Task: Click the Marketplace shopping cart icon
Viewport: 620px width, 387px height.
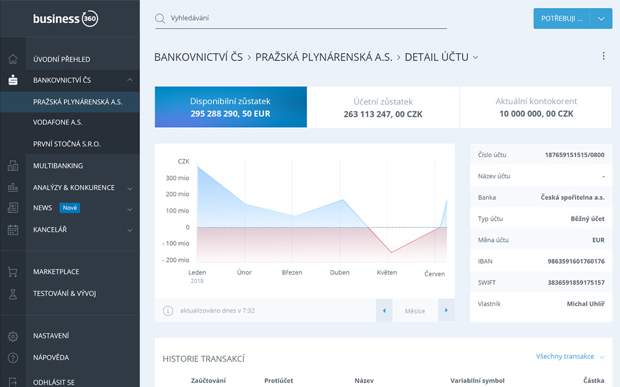Action: (13, 272)
